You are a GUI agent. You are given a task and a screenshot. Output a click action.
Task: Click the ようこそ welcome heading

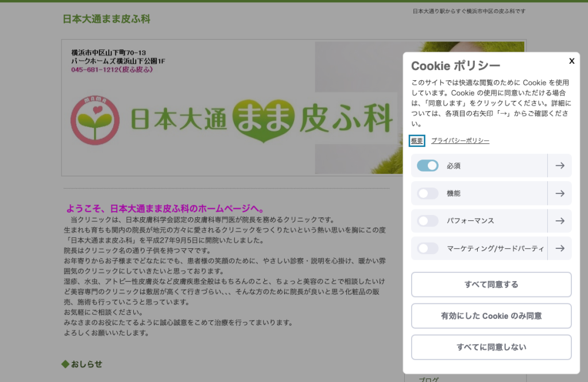pyautogui.click(x=166, y=209)
